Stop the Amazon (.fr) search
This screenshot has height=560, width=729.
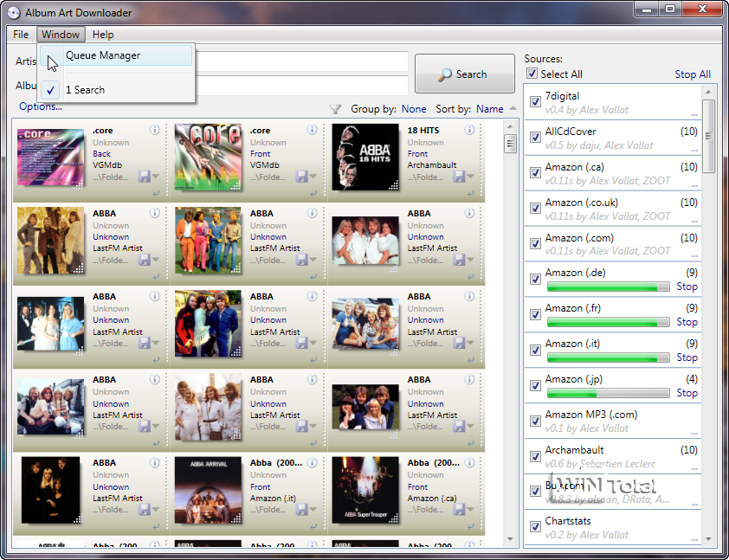687,322
